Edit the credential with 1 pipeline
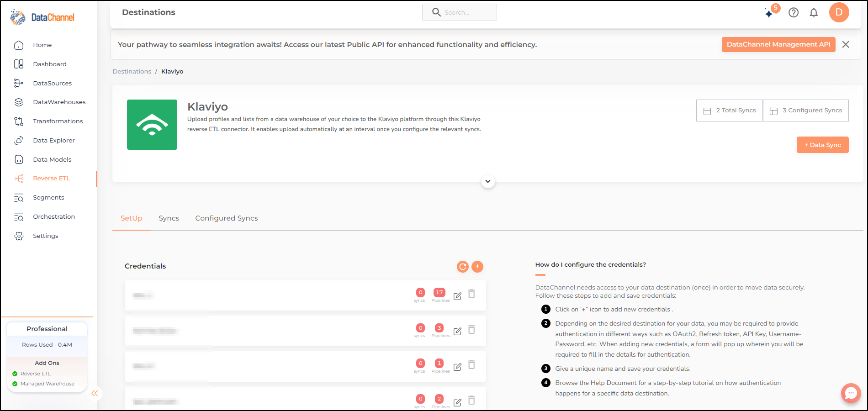Image resolution: width=868 pixels, height=411 pixels. (x=457, y=367)
